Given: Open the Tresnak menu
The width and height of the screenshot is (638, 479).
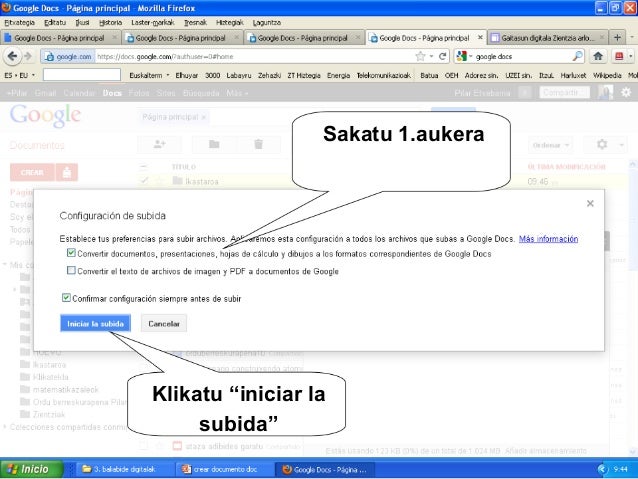Looking at the screenshot, I should (x=195, y=22).
